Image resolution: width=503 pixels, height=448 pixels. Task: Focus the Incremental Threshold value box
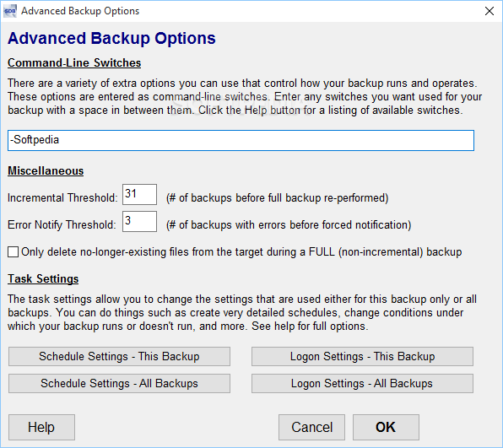139,194
